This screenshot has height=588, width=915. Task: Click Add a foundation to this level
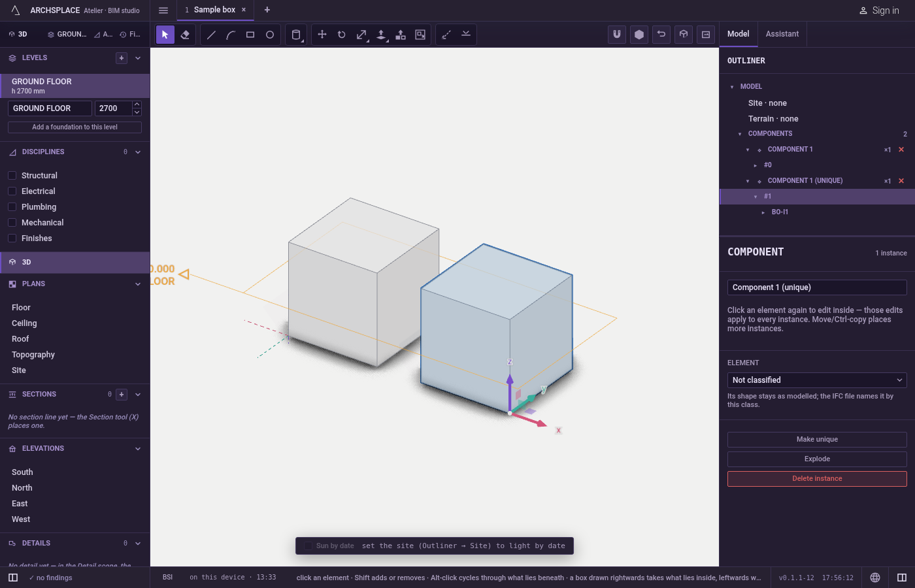(75, 127)
